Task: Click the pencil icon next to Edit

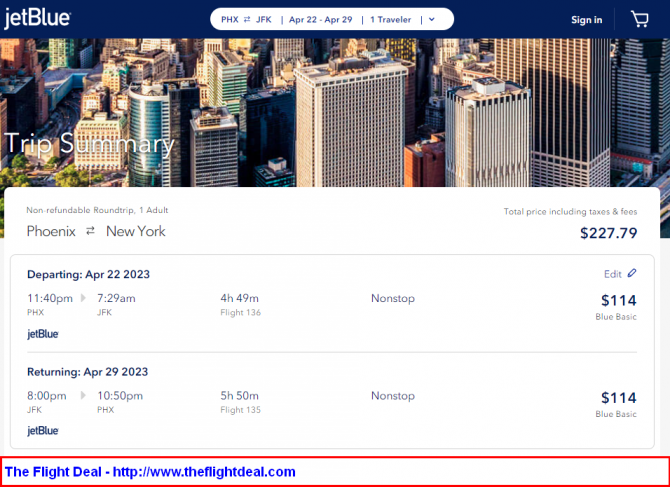Action: tap(632, 273)
